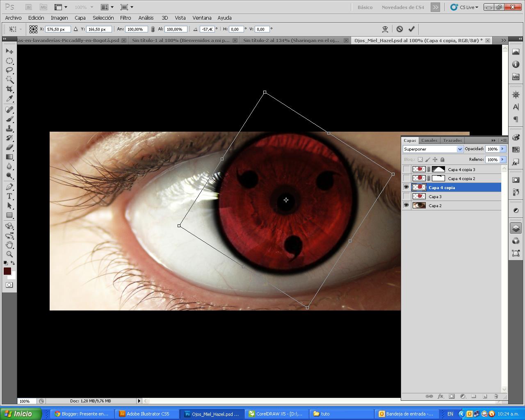Click the delete layer trash icon

496,396
